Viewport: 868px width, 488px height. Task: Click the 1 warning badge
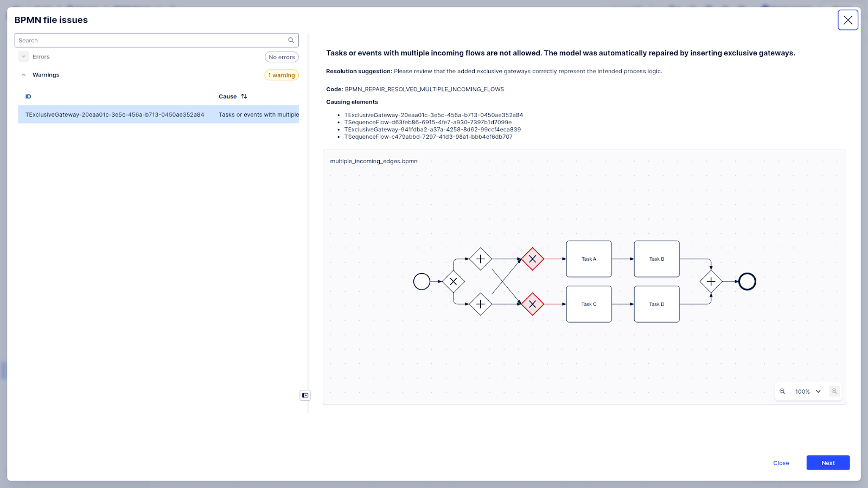(281, 75)
